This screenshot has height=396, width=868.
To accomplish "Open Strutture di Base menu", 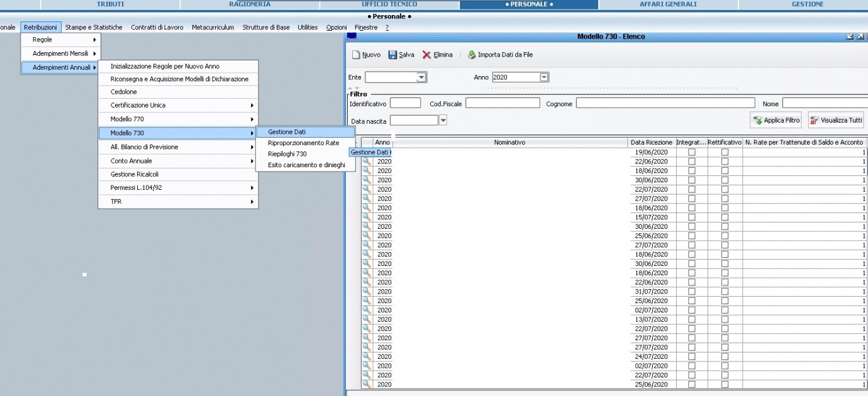I will pos(266,27).
